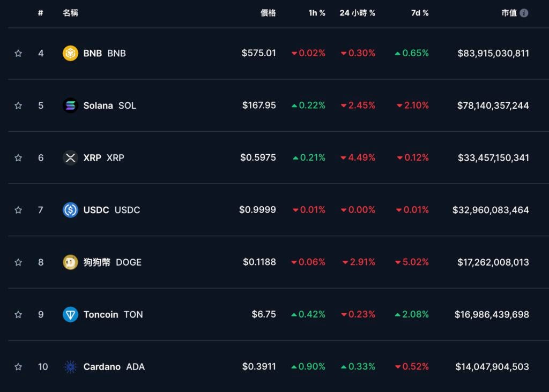The image size is (549, 392).
Task: Click BNB market cap $83,915,030,811
Action: 493,53
